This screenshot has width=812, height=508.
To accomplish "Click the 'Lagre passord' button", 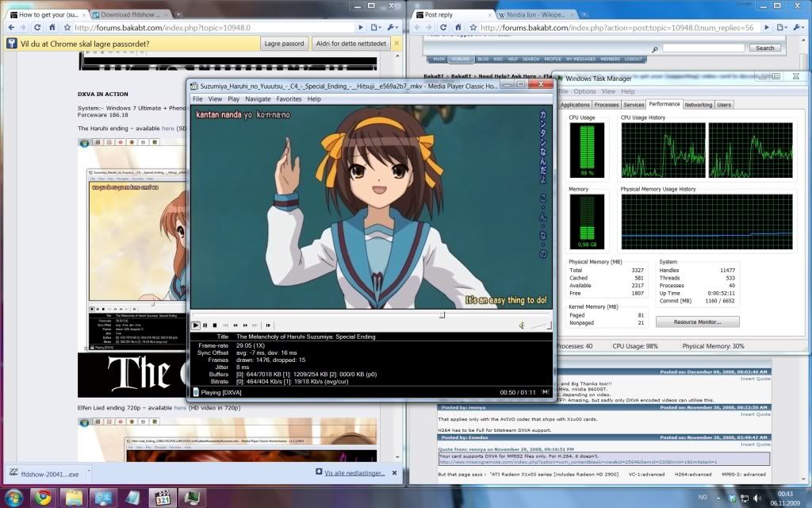I will pos(283,44).
